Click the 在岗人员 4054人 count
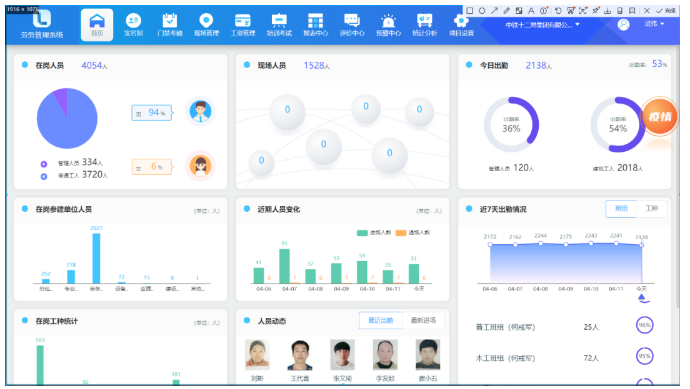The width and height of the screenshot is (690, 389). tap(94, 66)
